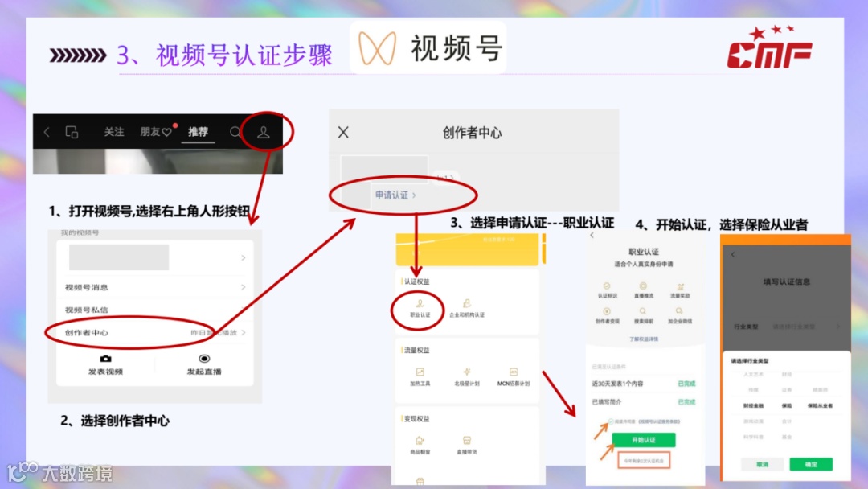Tap the chevron on the 视频号消息 row
The width and height of the screenshot is (868, 489).
click(x=243, y=287)
